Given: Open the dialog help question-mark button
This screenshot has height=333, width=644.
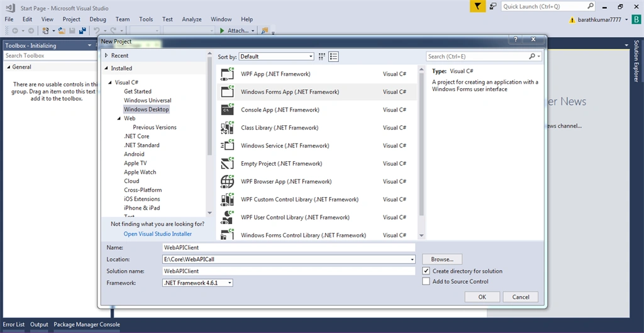Looking at the screenshot, I should 516,40.
